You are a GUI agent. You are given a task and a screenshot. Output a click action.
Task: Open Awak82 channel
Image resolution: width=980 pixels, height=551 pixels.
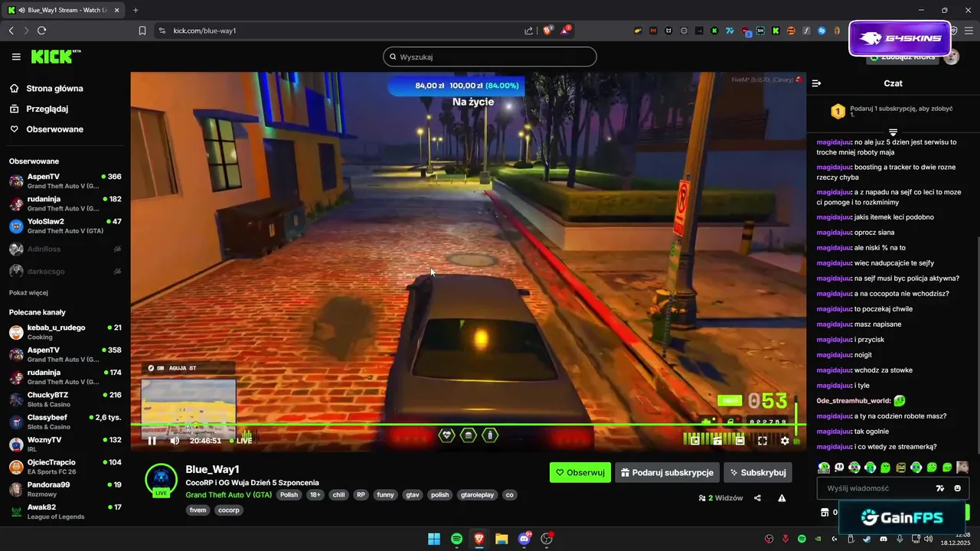pyautogui.click(x=65, y=511)
